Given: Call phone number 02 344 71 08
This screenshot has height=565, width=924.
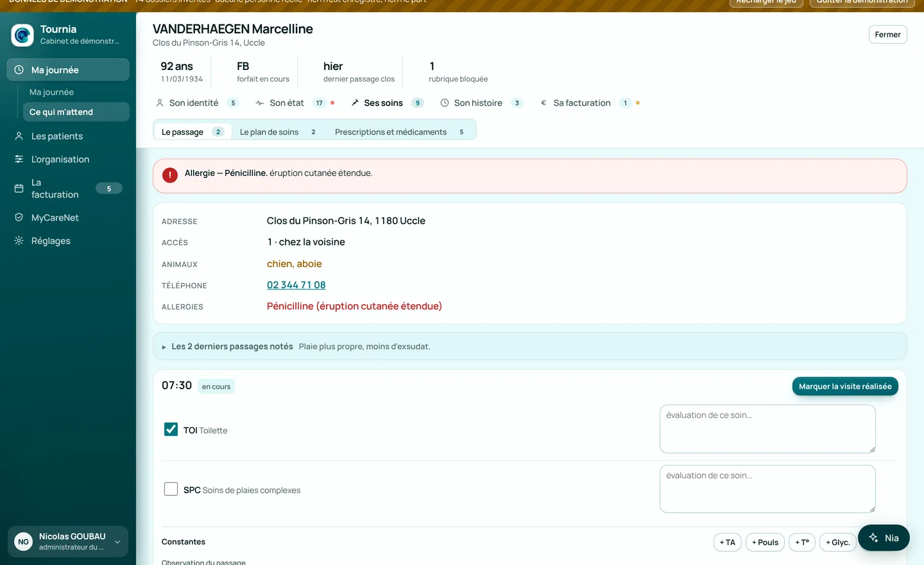Looking at the screenshot, I should pos(296,285).
